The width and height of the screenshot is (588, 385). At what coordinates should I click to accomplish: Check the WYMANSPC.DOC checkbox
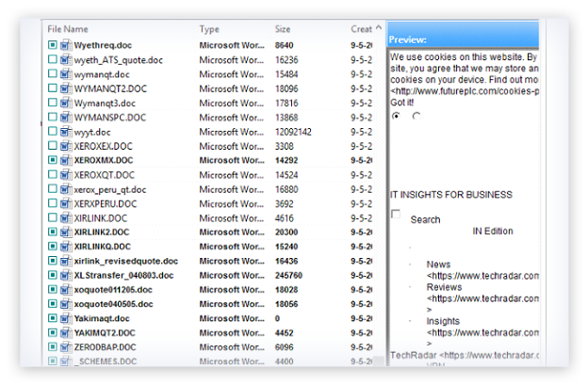tap(53, 117)
